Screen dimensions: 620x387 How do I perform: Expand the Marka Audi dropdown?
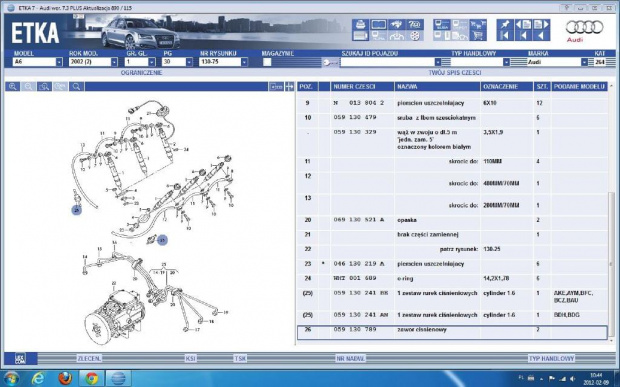click(x=584, y=62)
